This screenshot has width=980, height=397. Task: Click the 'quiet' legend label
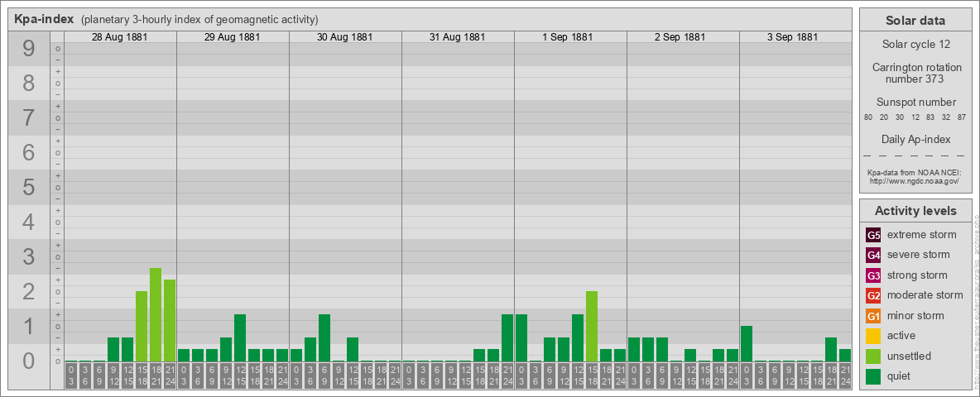[899, 375]
